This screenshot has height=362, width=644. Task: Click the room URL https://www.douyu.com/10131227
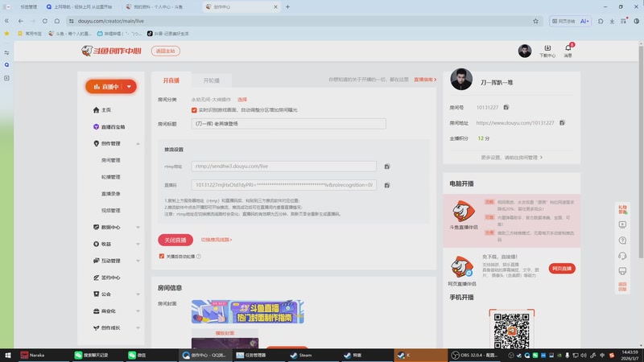[515, 123]
